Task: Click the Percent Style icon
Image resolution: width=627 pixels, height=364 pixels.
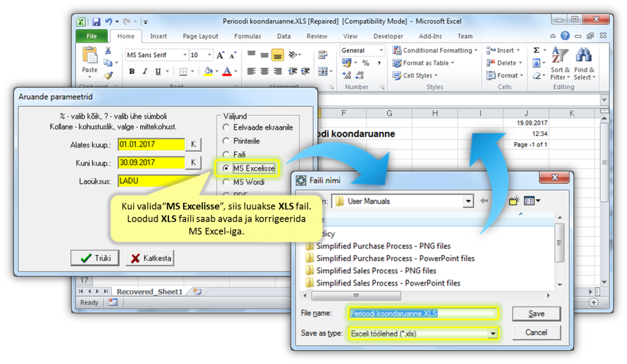Action: point(365,63)
